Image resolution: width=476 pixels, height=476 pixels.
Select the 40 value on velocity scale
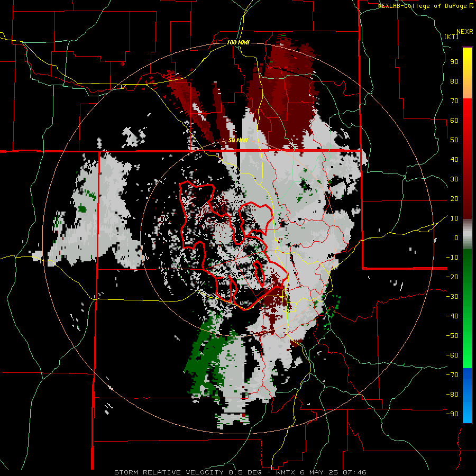tap(454, 159)
